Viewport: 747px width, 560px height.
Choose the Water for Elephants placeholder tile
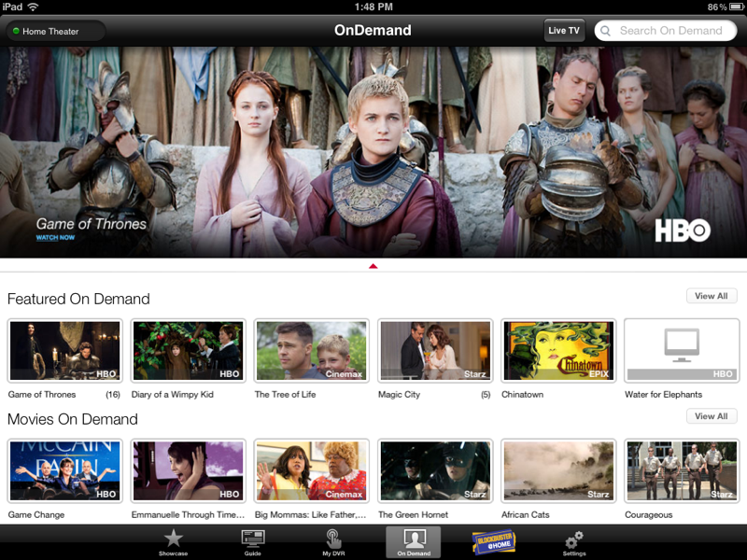tap(682, 350)
